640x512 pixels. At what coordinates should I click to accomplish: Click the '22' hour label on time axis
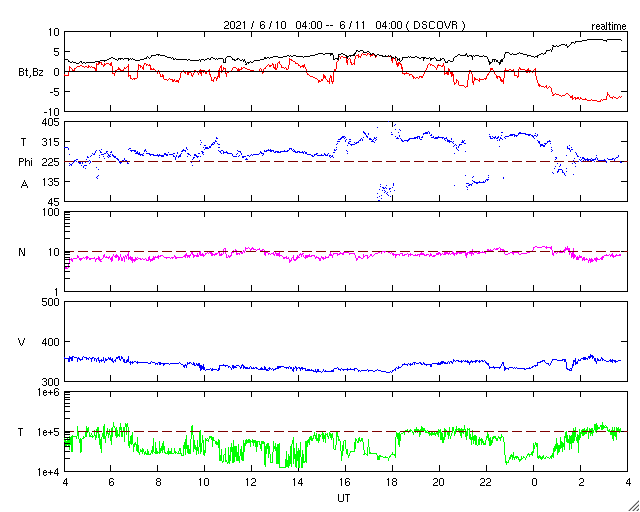[487, 482]
